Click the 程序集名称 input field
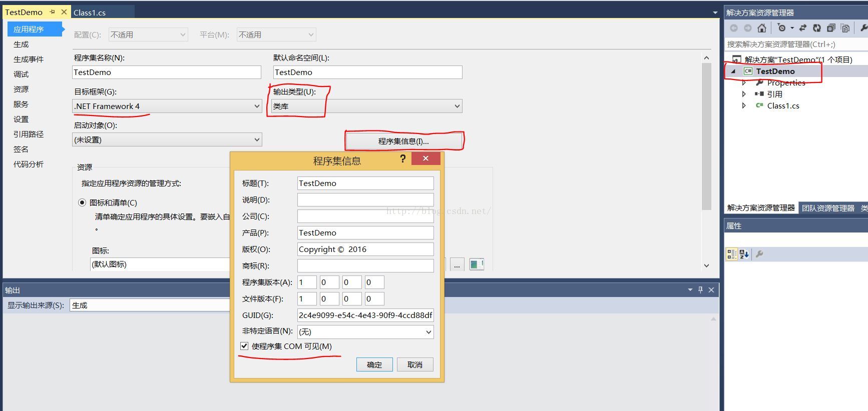868x411 pixels. [167, 72]
